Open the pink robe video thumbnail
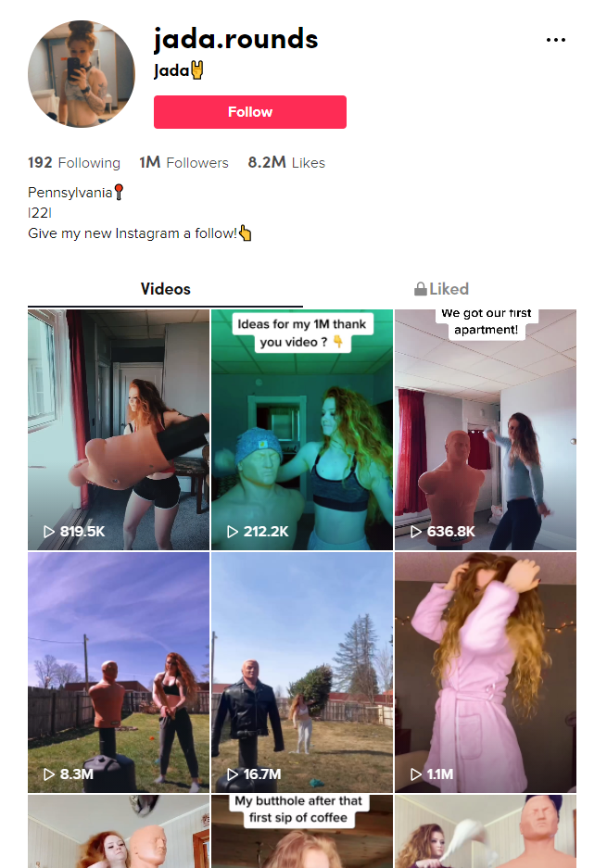The image size is (607, 868). (x=486, y=672)
